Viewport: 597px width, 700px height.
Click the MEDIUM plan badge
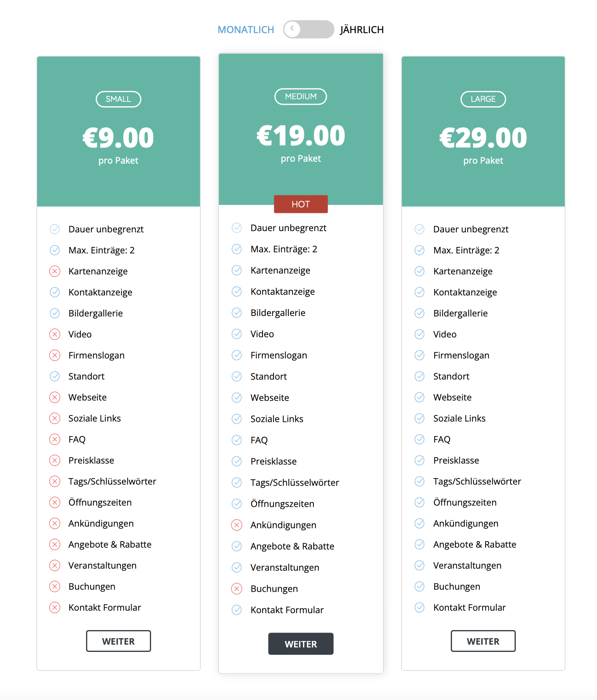[x=301, y=97]
